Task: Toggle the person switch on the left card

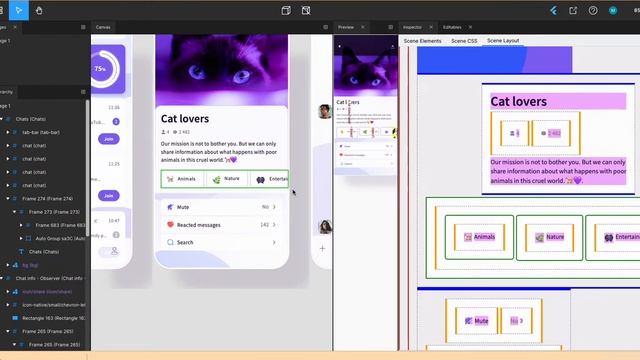Action: 109,251
